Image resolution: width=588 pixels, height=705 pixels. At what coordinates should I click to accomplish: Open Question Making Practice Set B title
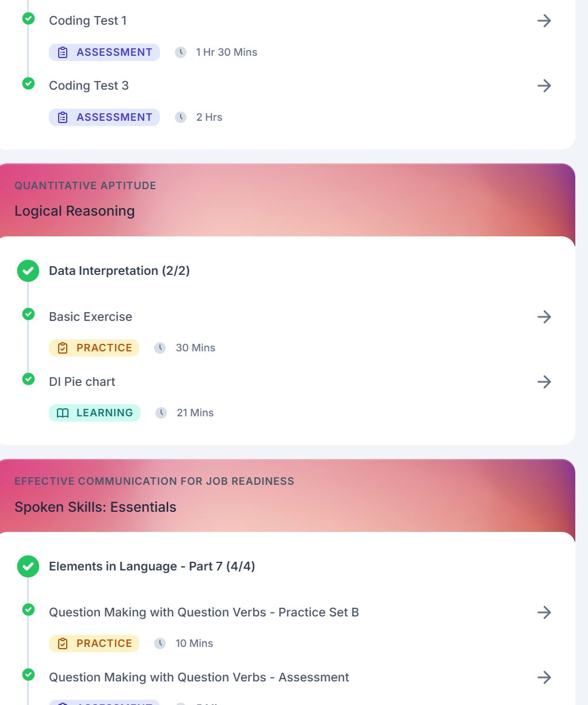(204, 612)
